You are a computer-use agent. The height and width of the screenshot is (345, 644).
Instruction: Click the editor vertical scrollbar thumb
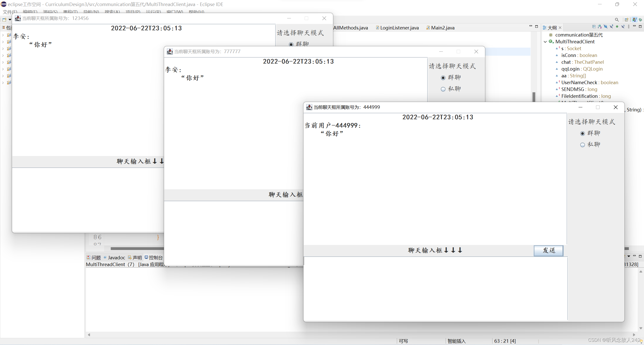pos(534,97)
